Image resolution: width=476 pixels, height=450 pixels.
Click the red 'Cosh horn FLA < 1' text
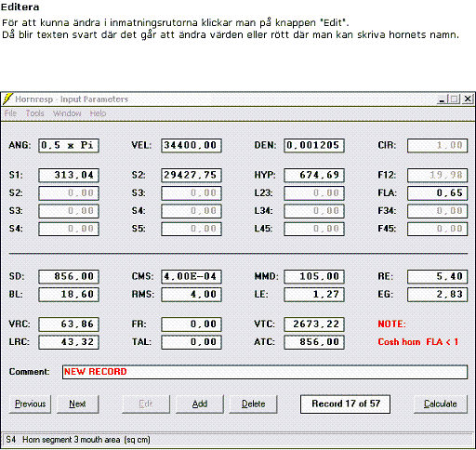pyautogui.click(x=418, y=342)
